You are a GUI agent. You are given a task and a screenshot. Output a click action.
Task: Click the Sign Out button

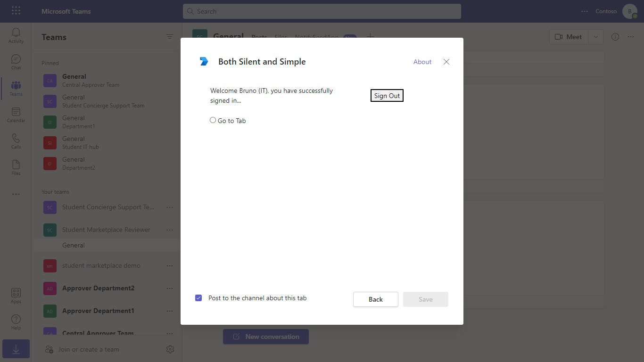[387, 96]
